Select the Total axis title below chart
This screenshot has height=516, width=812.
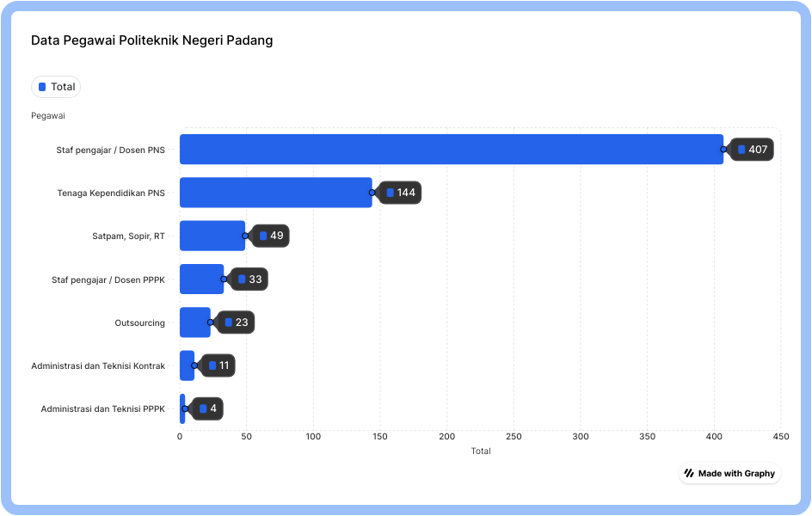coord(481,451)
